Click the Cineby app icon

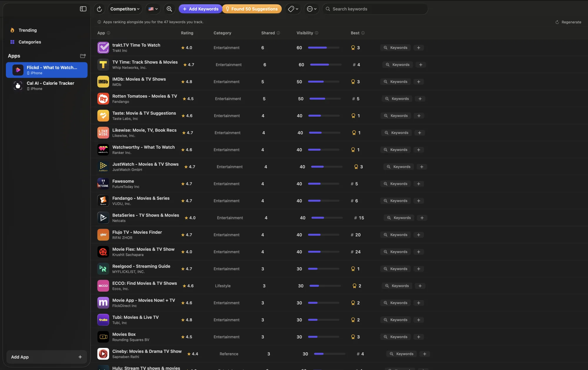coord(103,354)
